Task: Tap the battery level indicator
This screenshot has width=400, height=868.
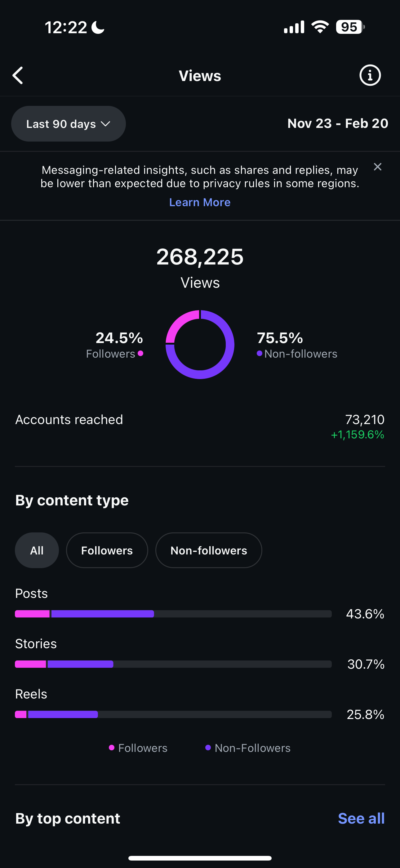Action: [x=350, y=27]
